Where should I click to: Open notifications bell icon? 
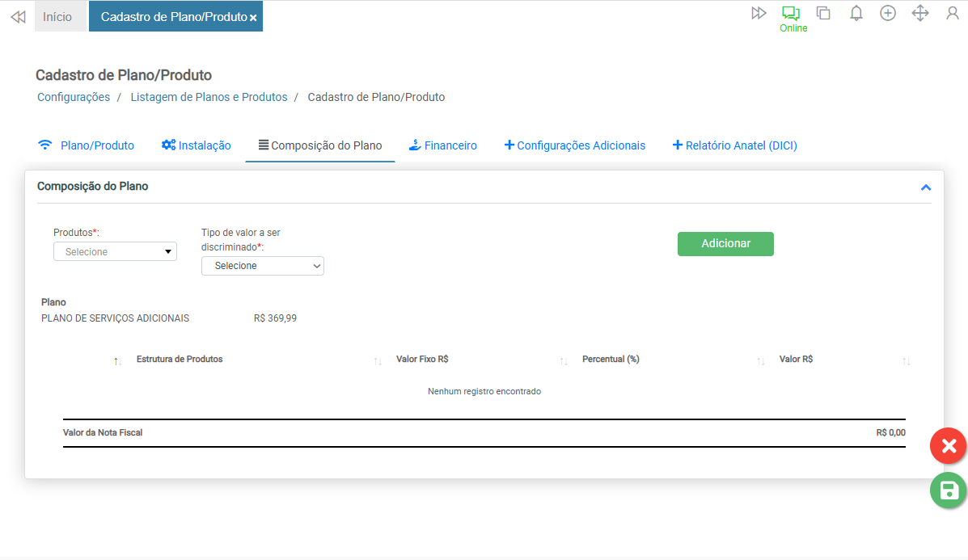[x=856, y=13]
